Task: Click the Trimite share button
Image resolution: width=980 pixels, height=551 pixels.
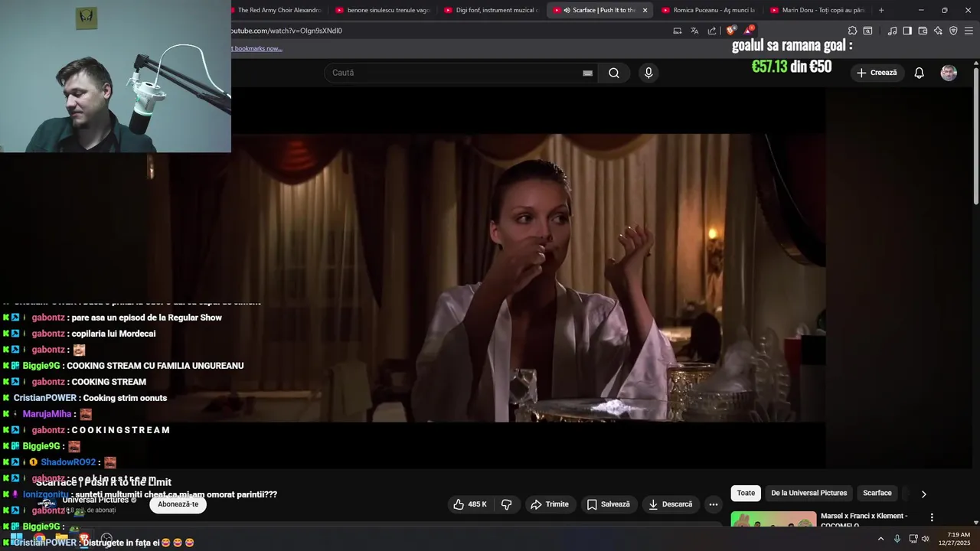Action: pos(549,504)
